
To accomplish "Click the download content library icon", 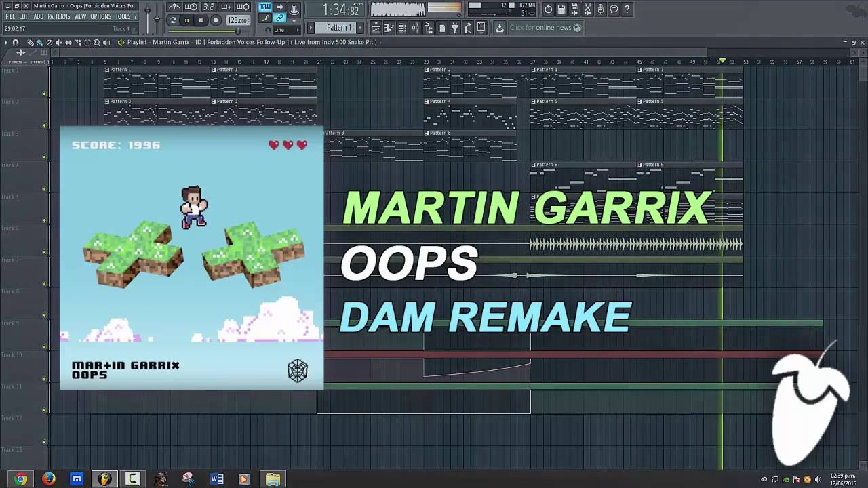I will 500,28.
